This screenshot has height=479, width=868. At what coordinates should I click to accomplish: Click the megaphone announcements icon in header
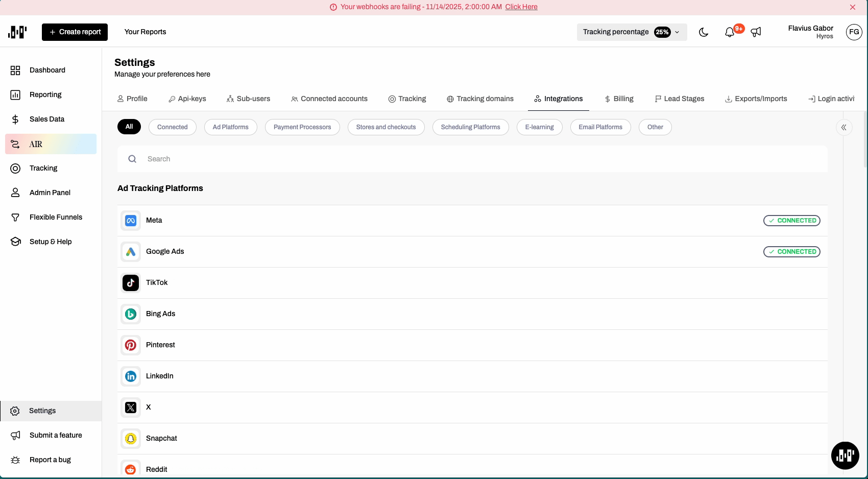[x=756, y=32]
